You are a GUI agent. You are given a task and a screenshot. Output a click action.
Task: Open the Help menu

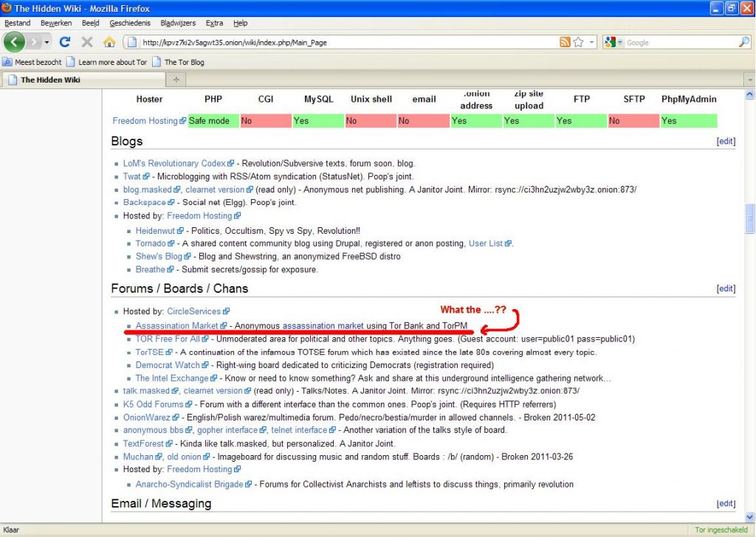click(240, 23)
